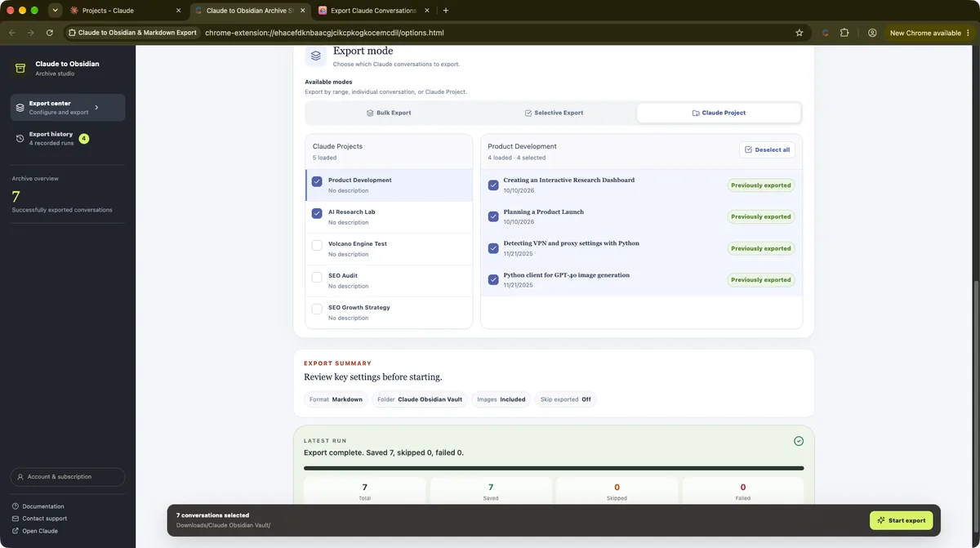
Task: Click the Start export button
Action: [901, 520]
